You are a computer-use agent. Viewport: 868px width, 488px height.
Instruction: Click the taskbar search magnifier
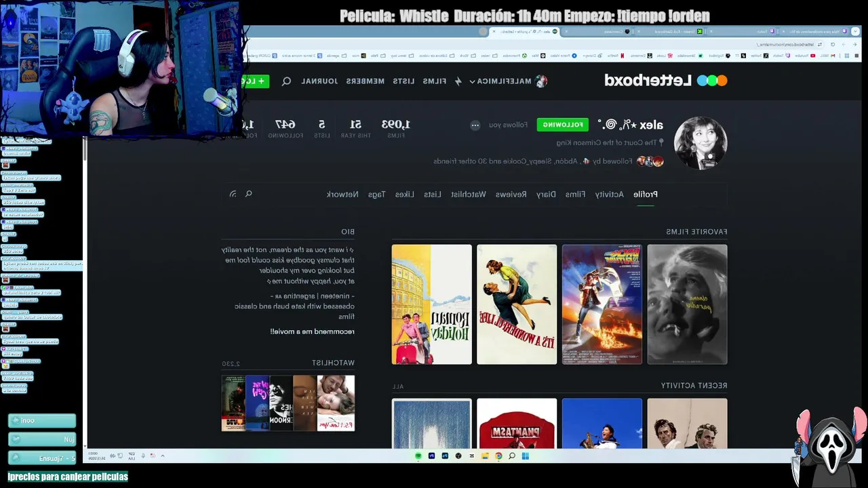pyautogui.click(x=512, y=456)
